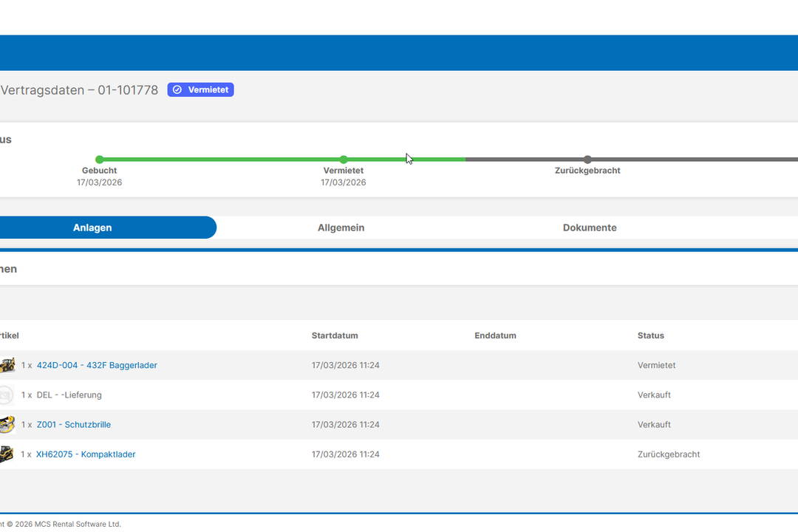This screenshot has width=798, height=532.
Task: Click the Schutzbrille thumbnail image
Action: point(7,425)
